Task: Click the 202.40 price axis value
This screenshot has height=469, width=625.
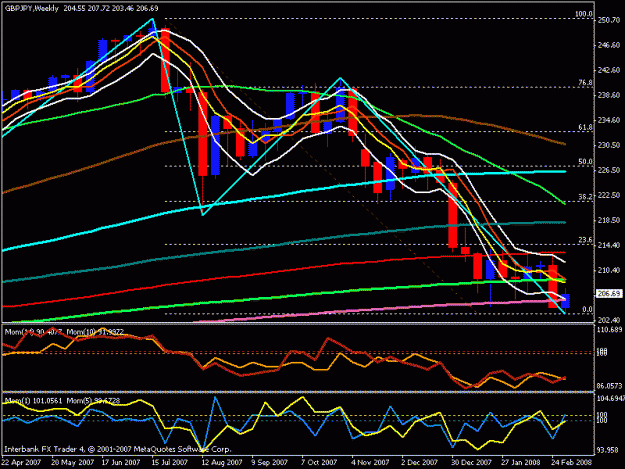Action: tap(609, 320)
